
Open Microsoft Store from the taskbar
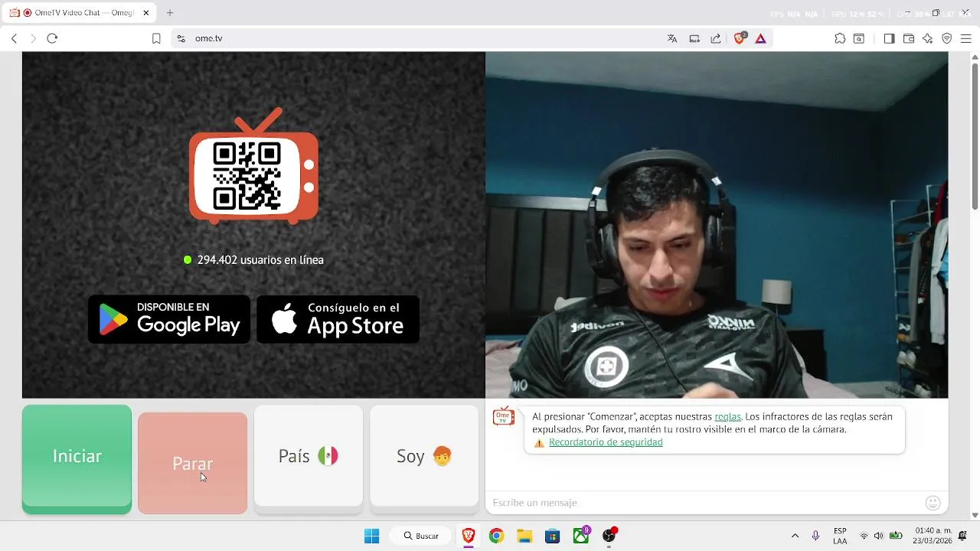click(553, 536)
